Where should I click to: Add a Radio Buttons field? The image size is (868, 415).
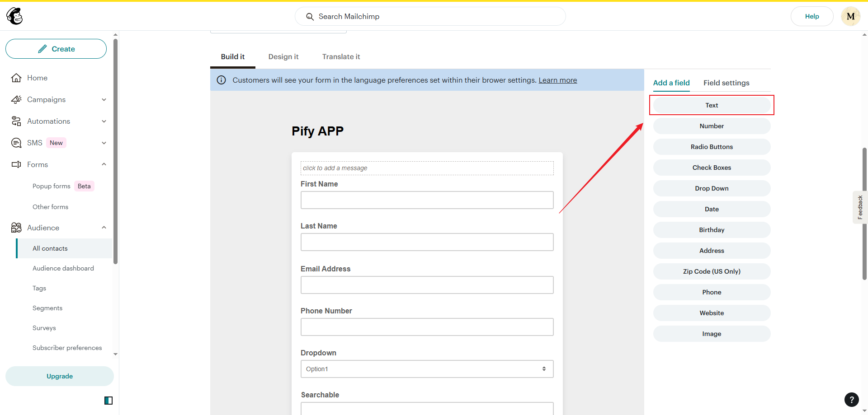pyautogui.click(x=712, y=147)
